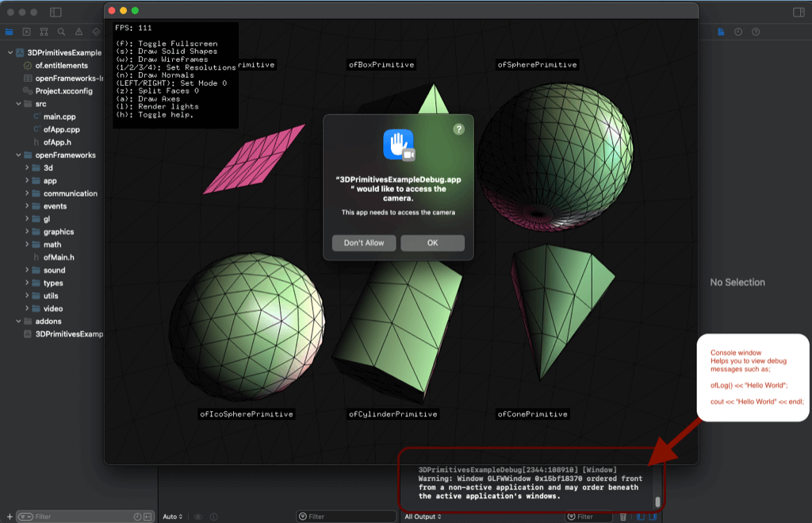Click the help question mark in camera dialog
The height and width of the screenshot is (523, 812).
[x=459, y=129]
